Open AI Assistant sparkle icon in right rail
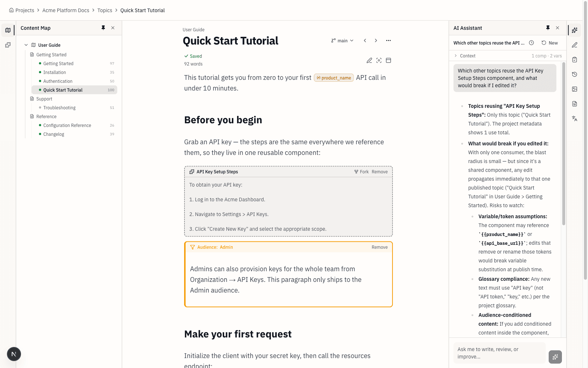This screenshot has height=368, width=588. click(575, 30)
